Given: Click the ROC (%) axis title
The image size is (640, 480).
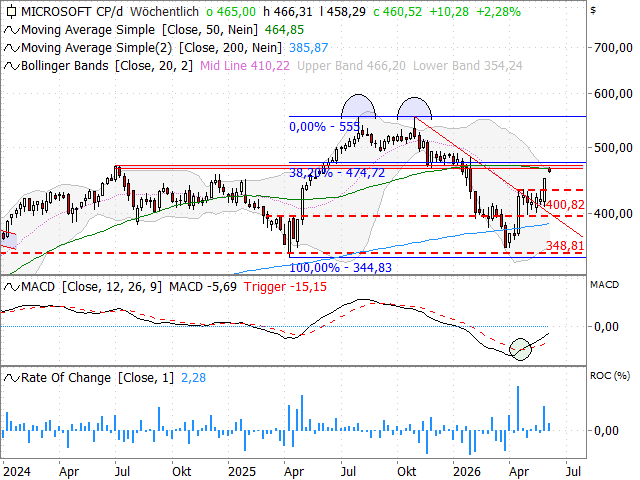Looking at the screenshot, I should 610,376.
